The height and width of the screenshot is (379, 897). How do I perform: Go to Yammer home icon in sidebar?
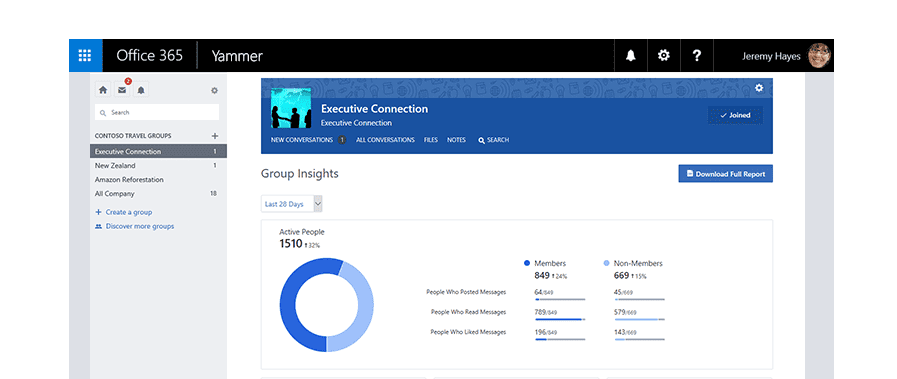(103, 90)
